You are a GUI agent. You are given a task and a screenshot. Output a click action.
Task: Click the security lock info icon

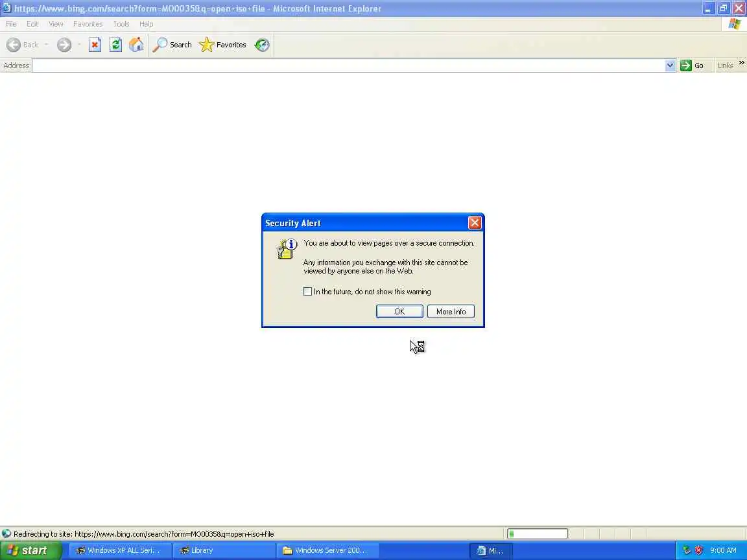(287, 249)
